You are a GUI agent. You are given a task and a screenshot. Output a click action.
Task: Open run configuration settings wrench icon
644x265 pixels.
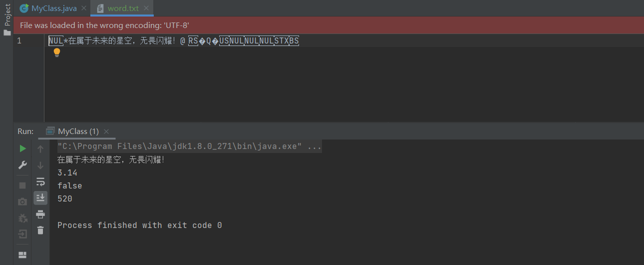[x=22, y=165]
